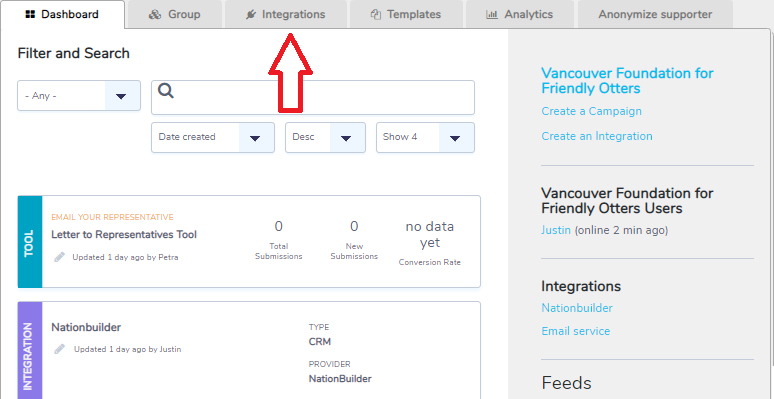774x399 pixels.
Task: Click the user link Justin
Action: 556,230
